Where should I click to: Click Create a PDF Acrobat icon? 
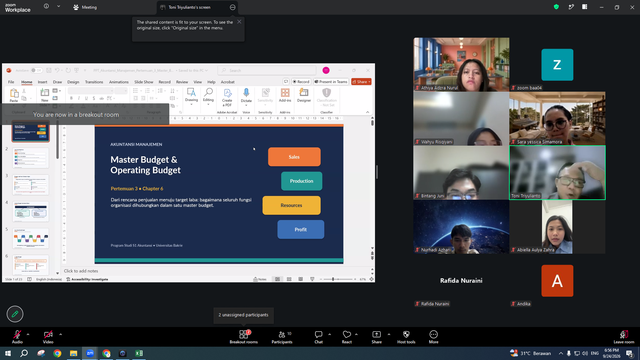click(x=227, y=97)
